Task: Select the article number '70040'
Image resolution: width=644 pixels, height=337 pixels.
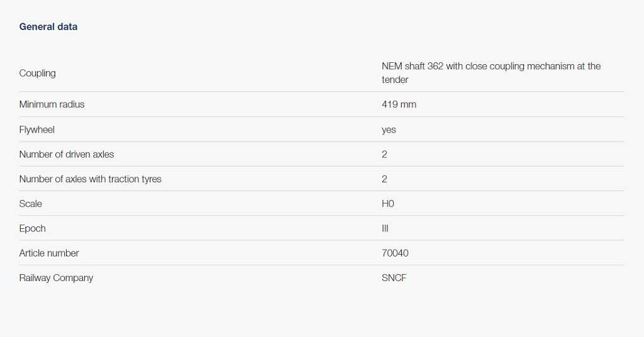Action: click(395, 253)
